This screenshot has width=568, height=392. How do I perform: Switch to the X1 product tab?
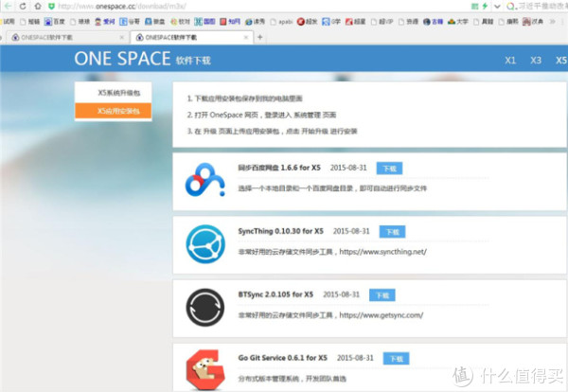pyautogui.click(x=510, y=60)
